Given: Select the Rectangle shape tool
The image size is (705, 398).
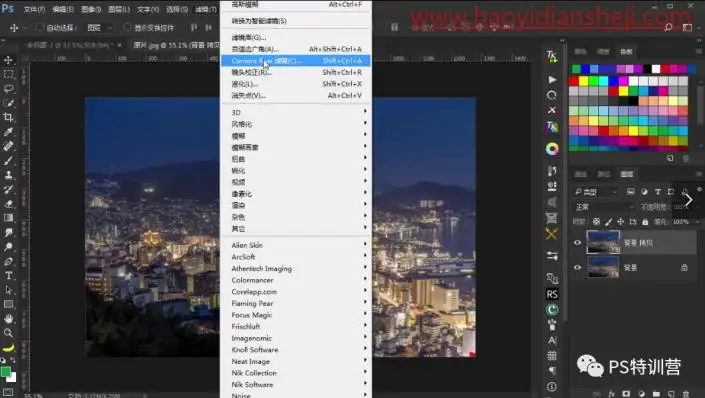Looking at the screenshot, I should click(x=8, y=304).
